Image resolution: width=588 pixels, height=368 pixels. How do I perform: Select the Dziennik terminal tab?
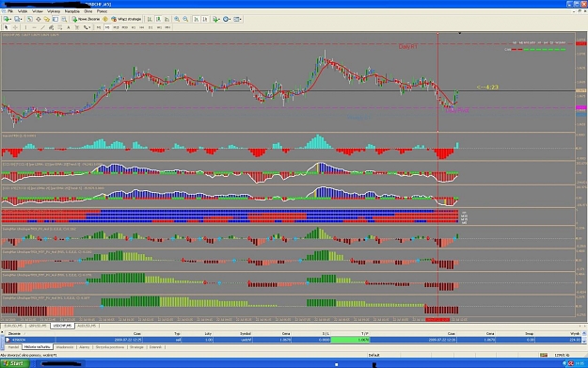(x=155, y=347)
